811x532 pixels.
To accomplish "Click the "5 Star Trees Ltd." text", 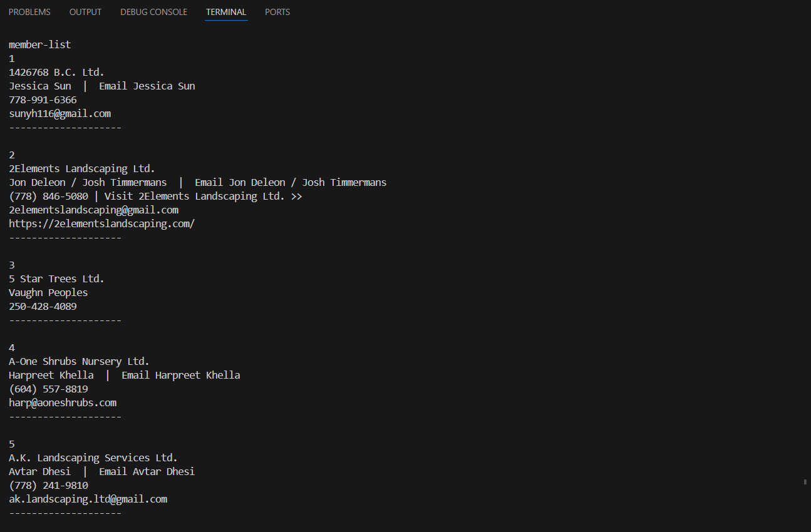I will (x=56, y=279).
